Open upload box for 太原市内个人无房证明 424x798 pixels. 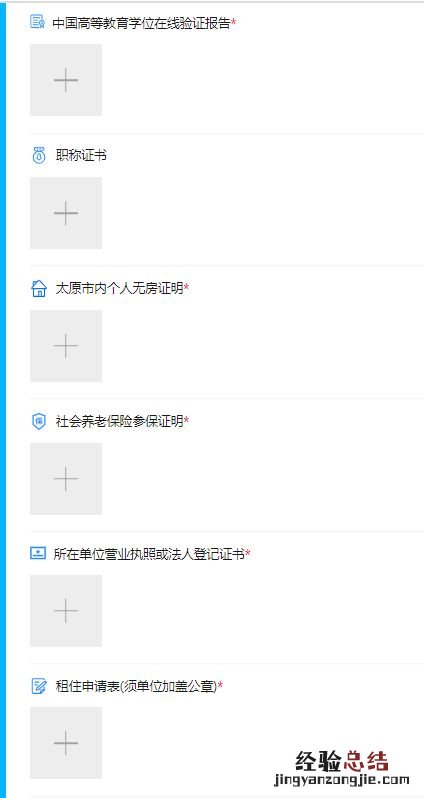pyautogui.click(x=66, y=346)
